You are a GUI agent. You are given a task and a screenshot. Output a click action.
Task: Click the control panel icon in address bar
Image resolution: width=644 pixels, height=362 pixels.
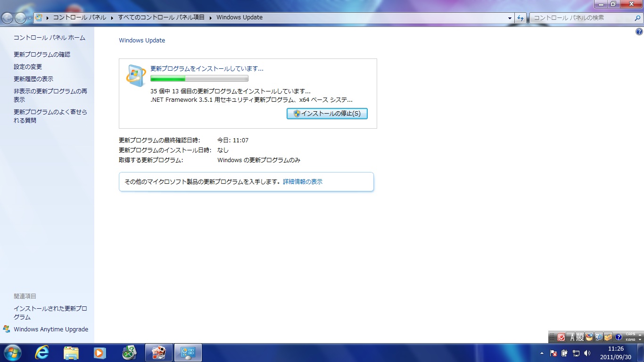pyautogui.click(x=39, y=17)
